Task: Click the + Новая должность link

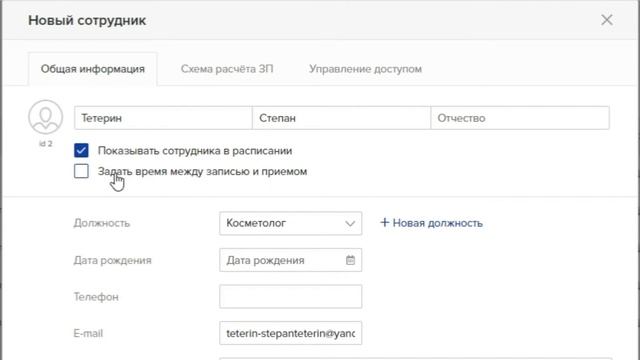Action: click(x=431, y=223)
